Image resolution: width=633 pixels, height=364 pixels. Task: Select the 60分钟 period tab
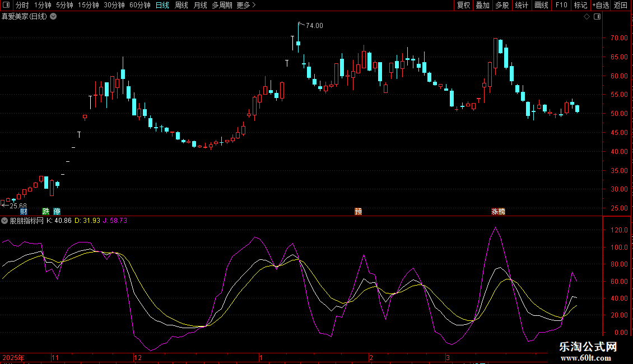pyautogui.click(x=139, y=5)
